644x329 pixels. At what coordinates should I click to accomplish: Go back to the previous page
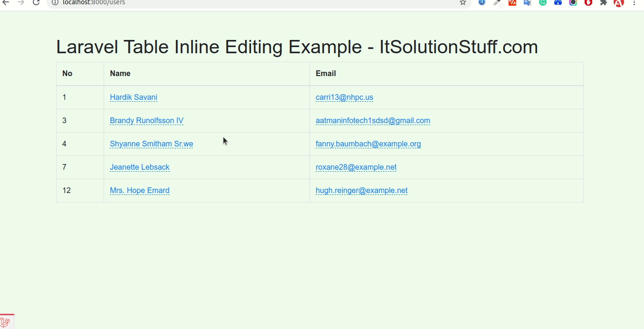(x=6, y=2)
